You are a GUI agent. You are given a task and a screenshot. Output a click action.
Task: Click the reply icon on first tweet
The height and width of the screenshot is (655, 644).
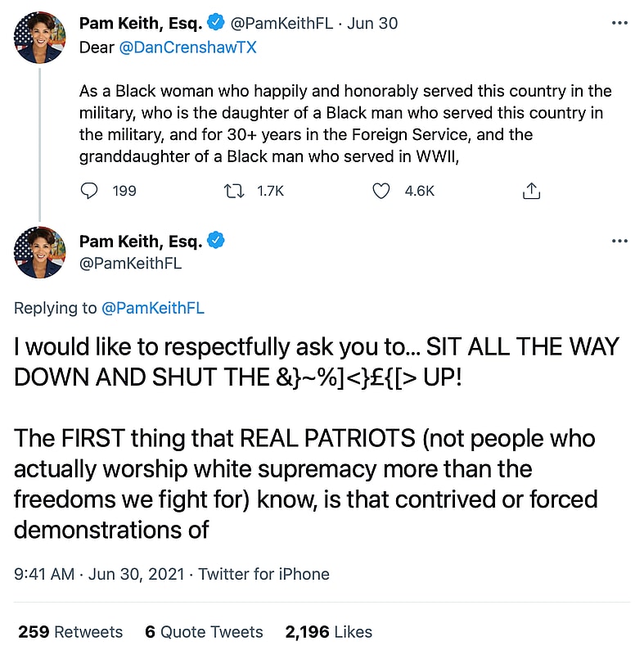[90, 191]
